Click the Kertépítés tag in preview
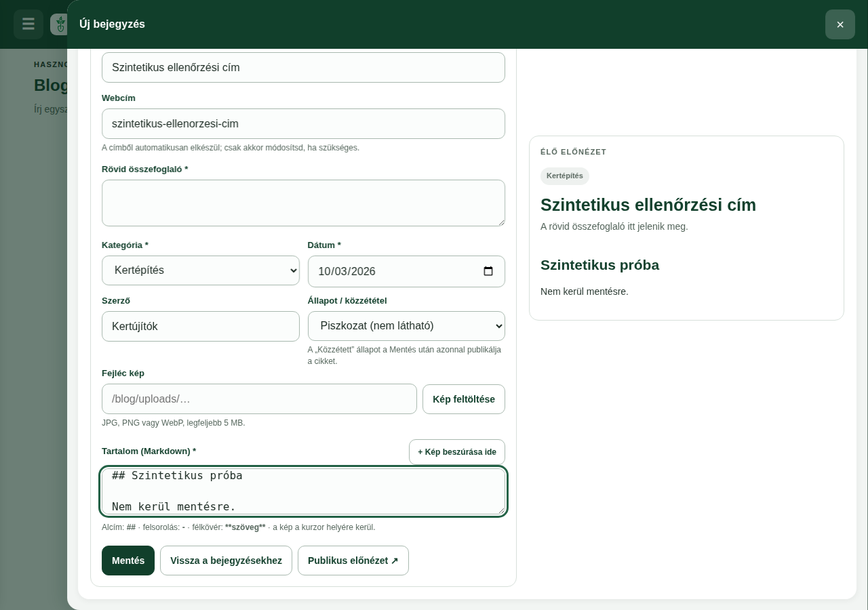 click(x=565, y=176)
